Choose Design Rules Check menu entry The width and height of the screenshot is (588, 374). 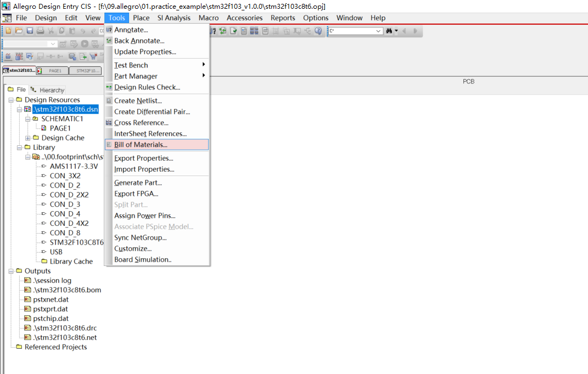click(157, 87)
